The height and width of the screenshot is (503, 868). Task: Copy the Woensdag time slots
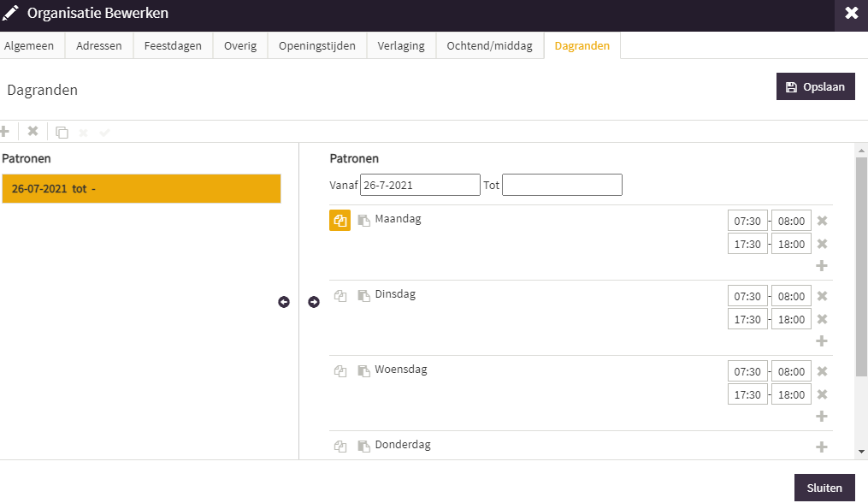click(x=340, y=371)
